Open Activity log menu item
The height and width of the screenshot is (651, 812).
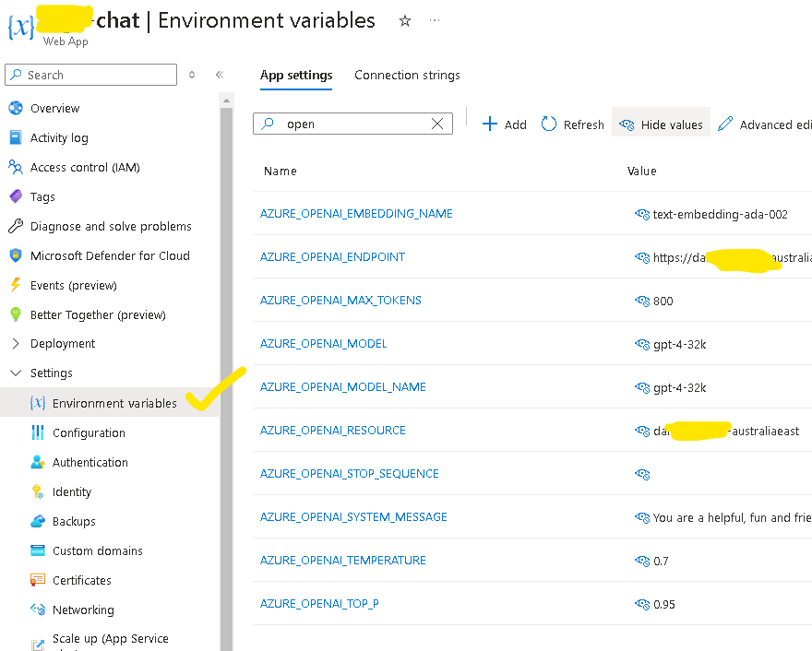pyautogui.click(x=59, y=137)
